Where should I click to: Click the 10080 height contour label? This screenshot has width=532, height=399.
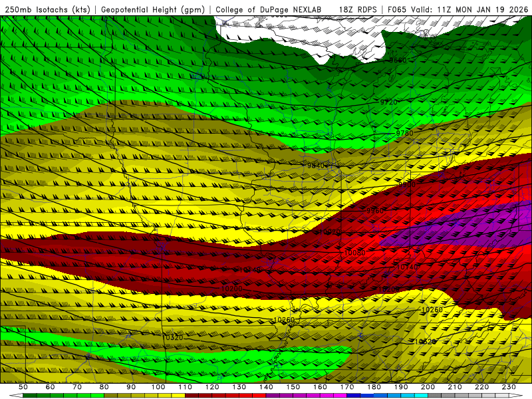tap(355, 253)
